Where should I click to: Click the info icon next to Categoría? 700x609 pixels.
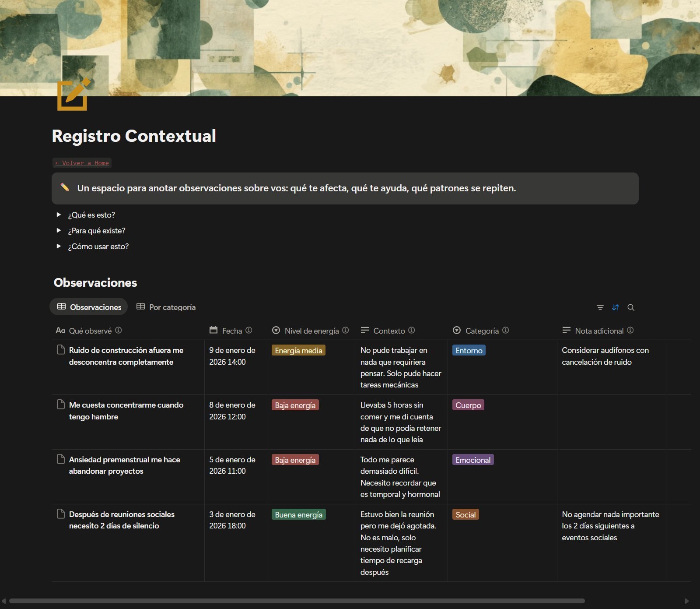506,331
